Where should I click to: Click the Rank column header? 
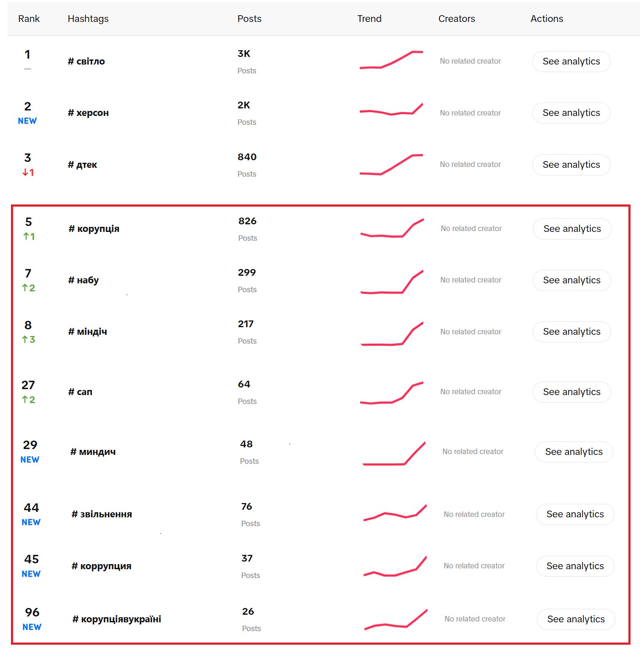pyautogui.click(x=29, y=19)
